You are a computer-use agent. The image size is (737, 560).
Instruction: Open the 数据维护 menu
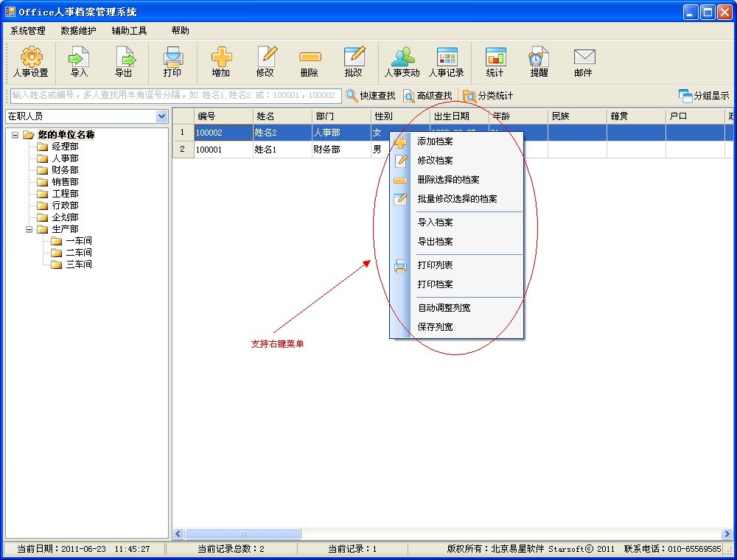point(78,31)
